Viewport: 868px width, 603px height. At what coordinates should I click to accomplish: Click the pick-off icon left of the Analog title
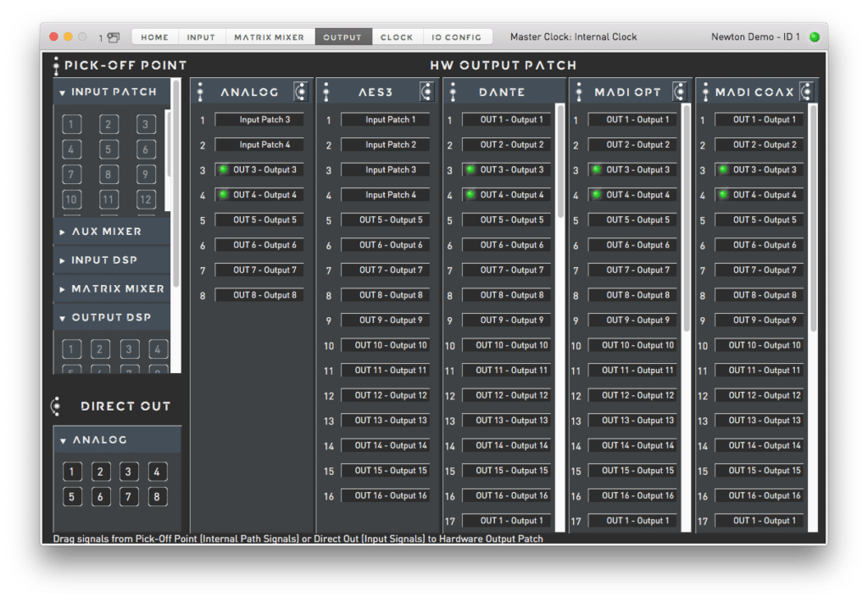pos(200,92)
